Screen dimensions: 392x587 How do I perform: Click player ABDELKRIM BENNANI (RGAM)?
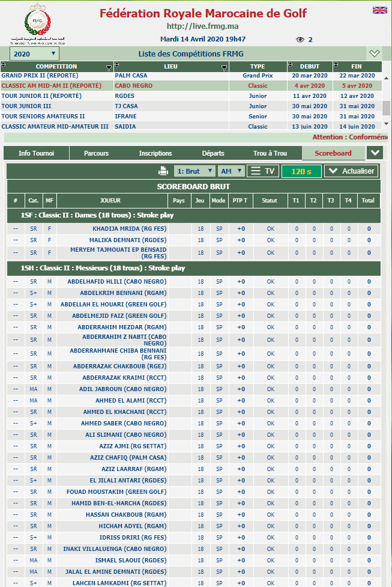tap(123, 293)
